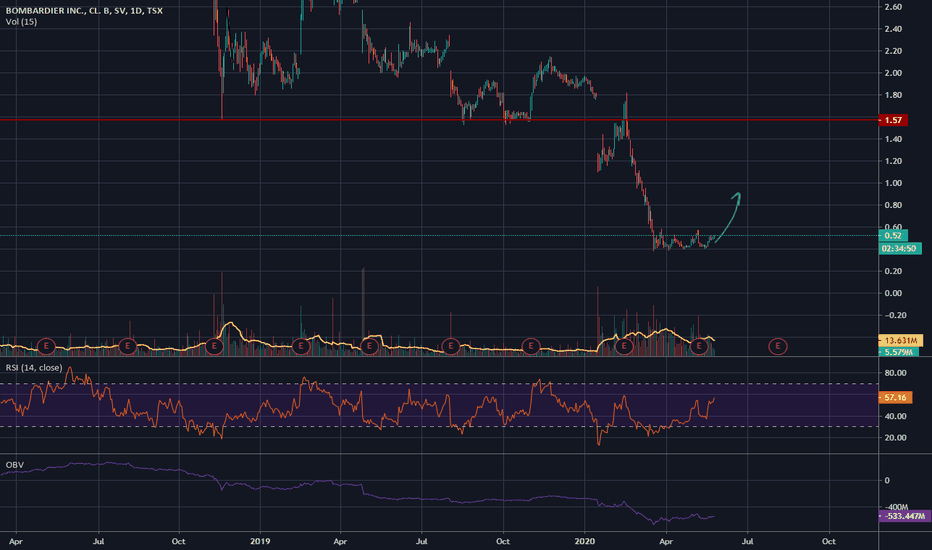Click the 20.00 RSI scale value
Image resolution: width=932 pixels, height=550 pixels.
[x=895, y=438]
